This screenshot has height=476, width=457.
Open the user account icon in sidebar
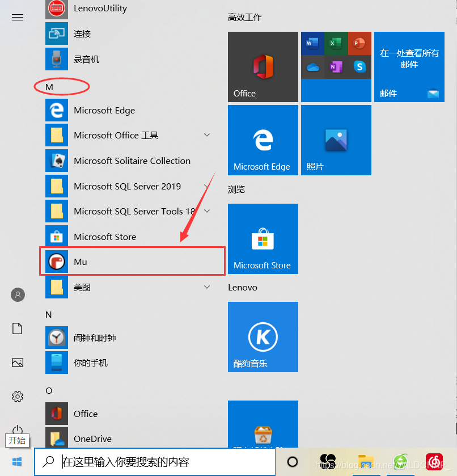point(18,295)
